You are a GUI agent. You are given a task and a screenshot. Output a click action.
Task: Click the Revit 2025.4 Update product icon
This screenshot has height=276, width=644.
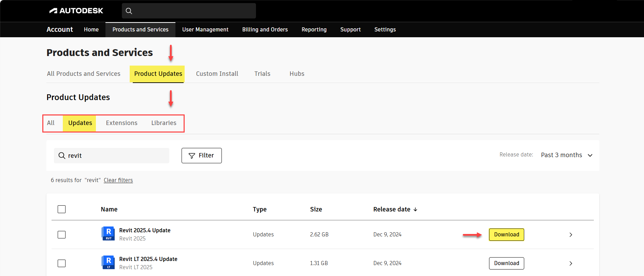click(x=108, y=234)
